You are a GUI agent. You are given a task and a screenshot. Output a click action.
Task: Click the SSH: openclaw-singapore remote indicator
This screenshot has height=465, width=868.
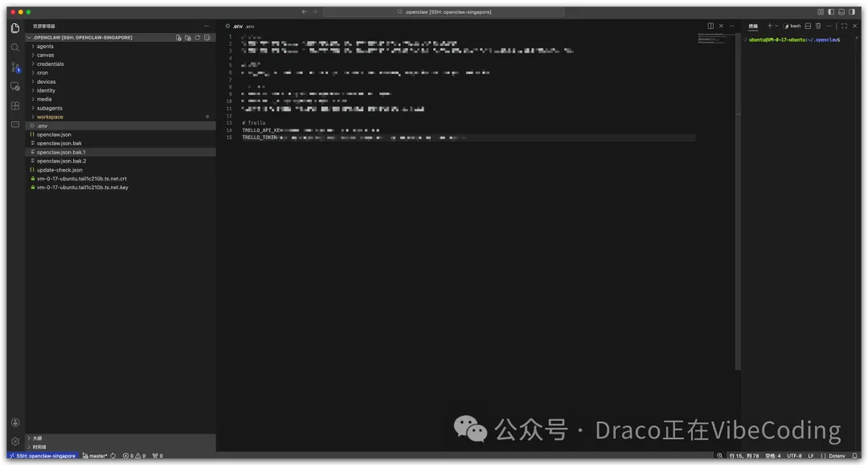point(43,455)
